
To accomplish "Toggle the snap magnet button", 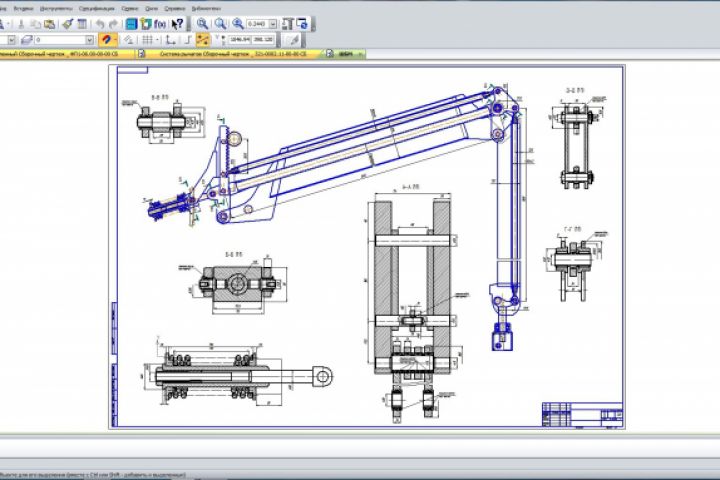I will tap(107, 40).
